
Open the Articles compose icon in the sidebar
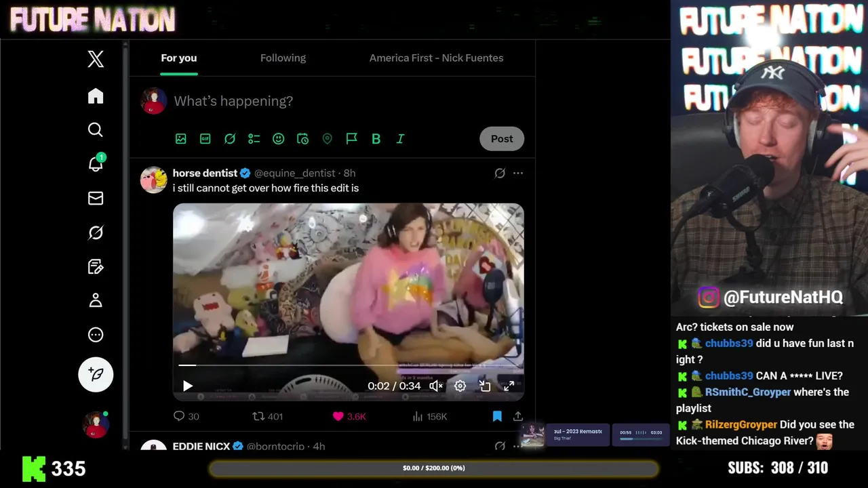pos(96,266)
